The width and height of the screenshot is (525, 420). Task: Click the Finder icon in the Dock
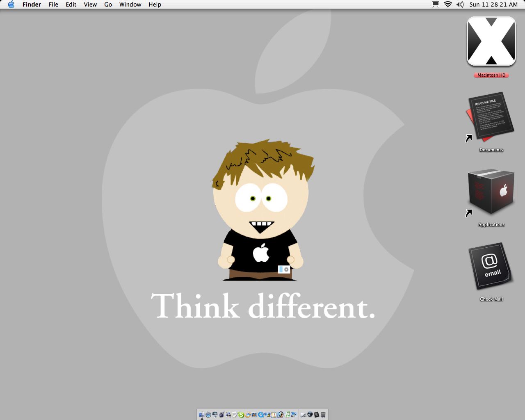coord(201,415)
